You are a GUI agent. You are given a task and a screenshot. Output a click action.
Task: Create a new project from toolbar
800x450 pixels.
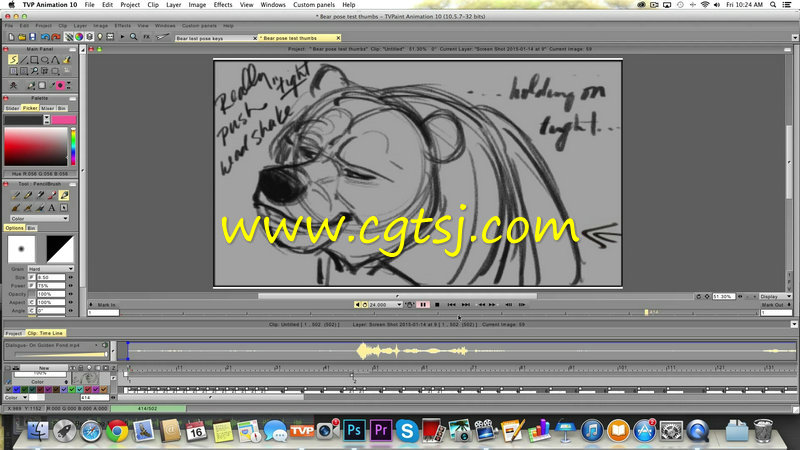[x=11, y=37]
